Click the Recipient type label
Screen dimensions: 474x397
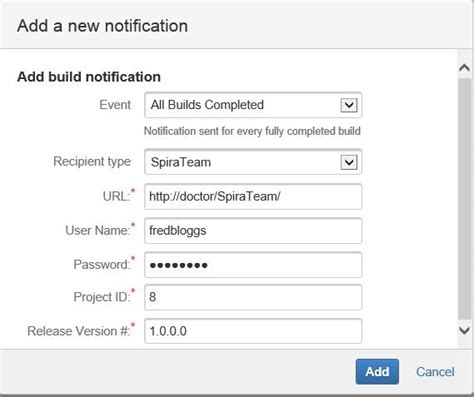92,162
